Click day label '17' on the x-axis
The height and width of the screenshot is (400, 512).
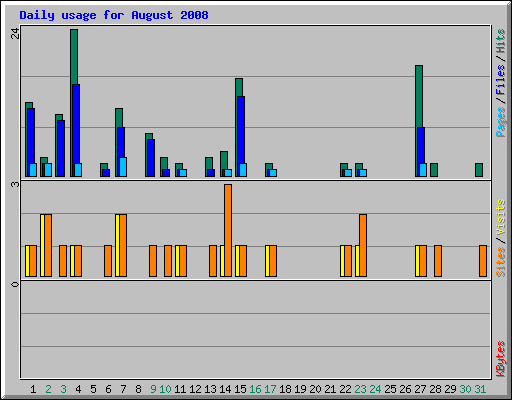point(270,389)
